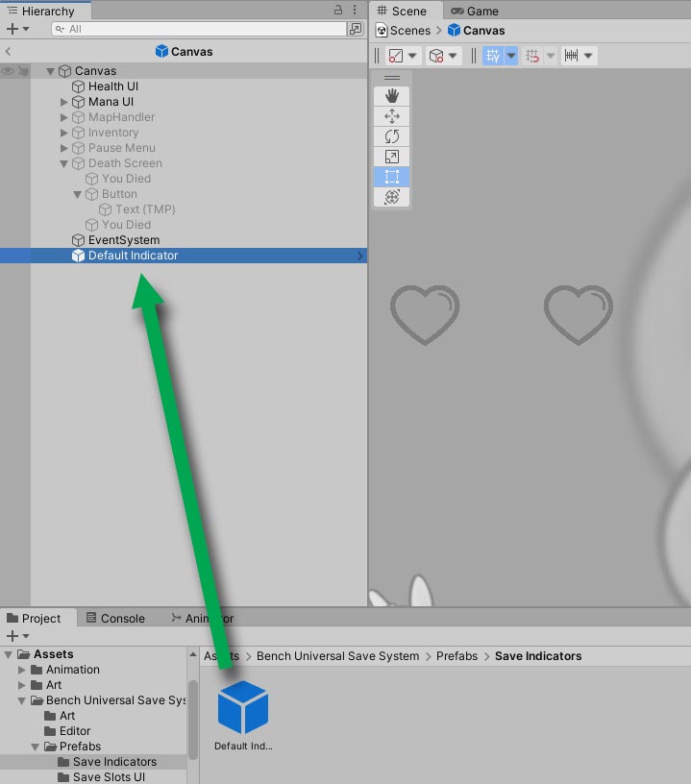Switch to the Game tab
691x784 pixels.
tap(475, 11)
